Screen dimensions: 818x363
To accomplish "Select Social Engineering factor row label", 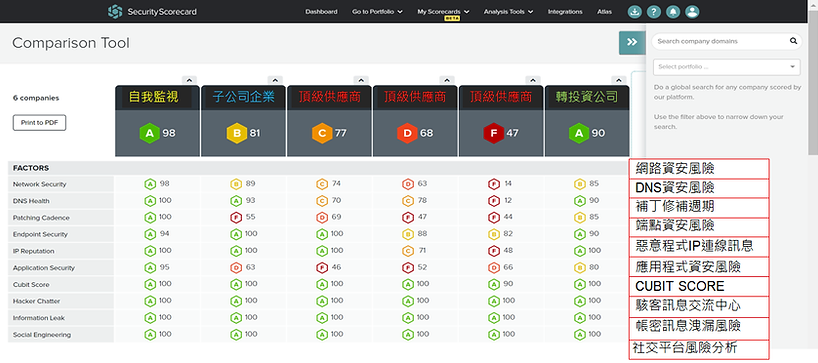I will coord(42,334).
